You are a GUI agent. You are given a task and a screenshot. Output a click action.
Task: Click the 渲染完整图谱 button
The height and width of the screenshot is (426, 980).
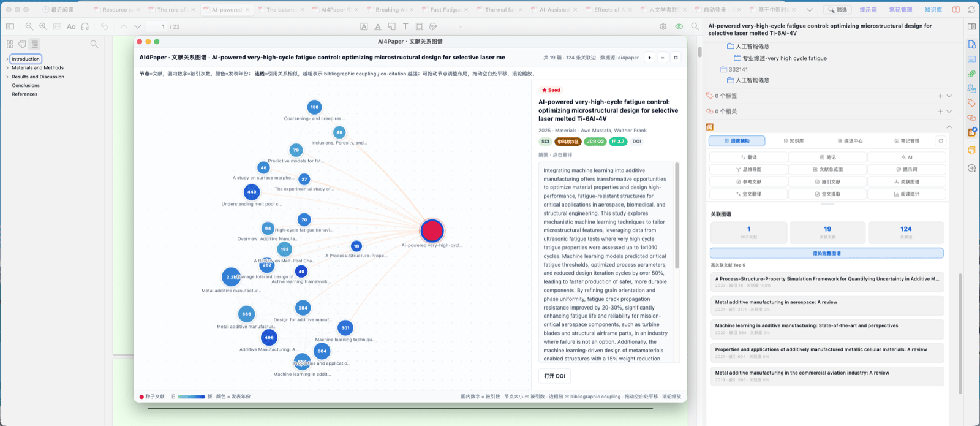826,253
